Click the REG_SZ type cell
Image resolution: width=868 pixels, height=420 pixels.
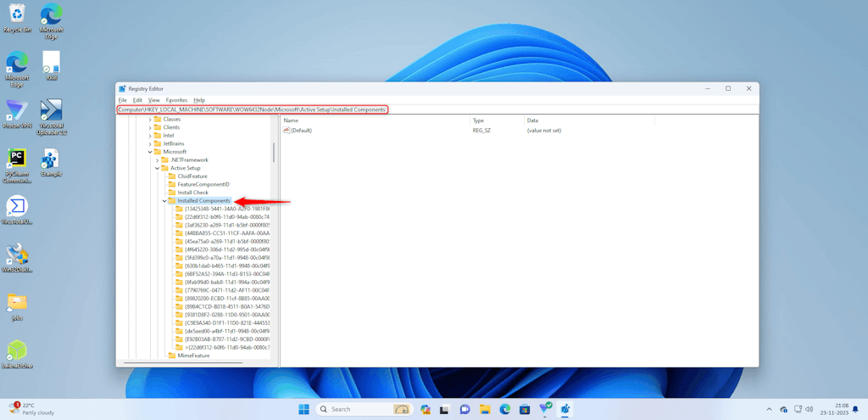481,130
